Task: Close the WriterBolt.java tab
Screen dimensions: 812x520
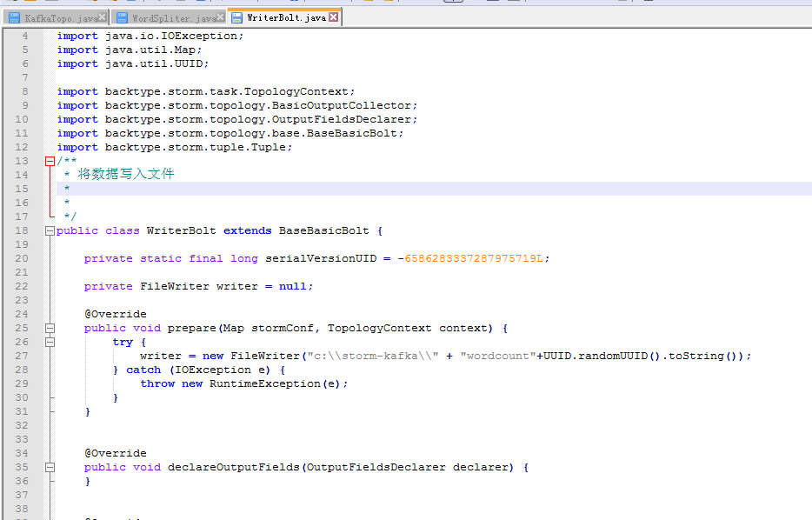Action: (334, 17)
